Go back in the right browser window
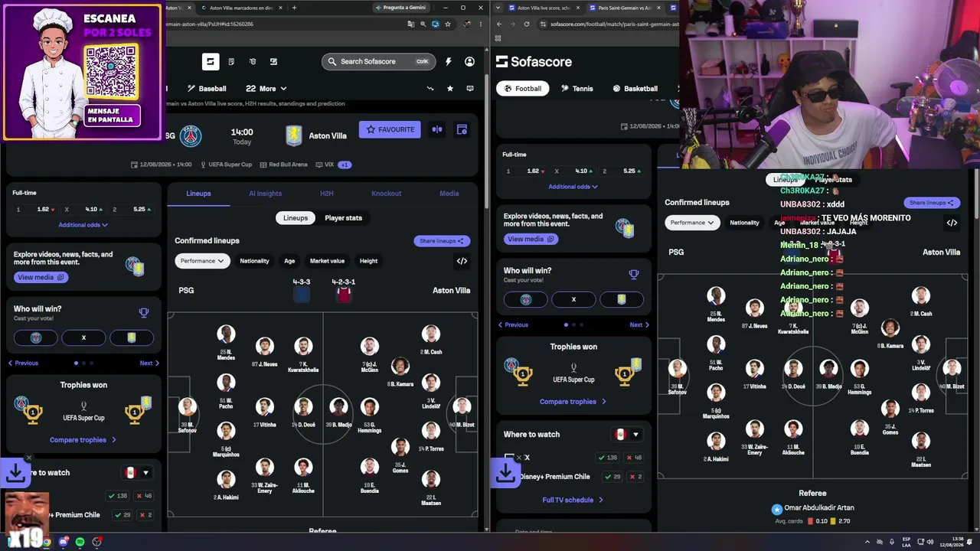 coord(499,24)
